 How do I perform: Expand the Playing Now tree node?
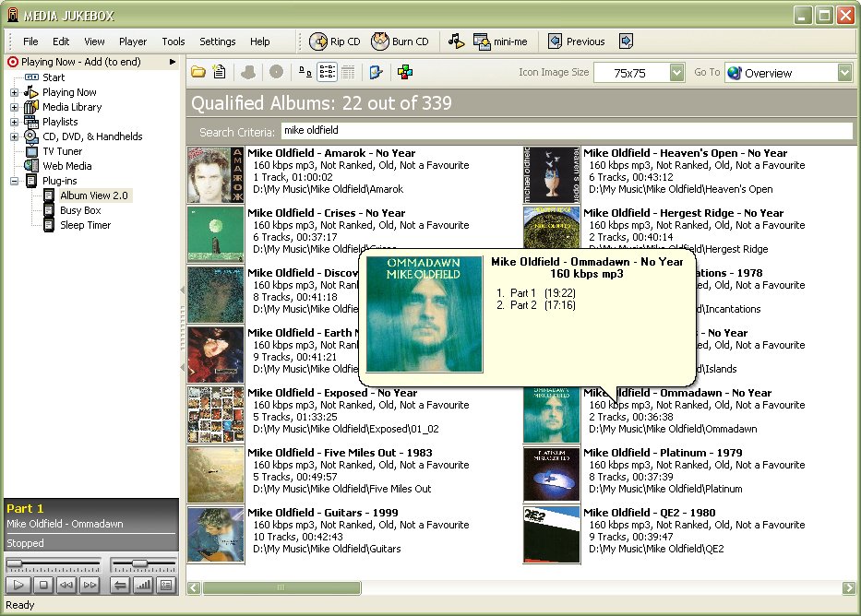(14, 93)
